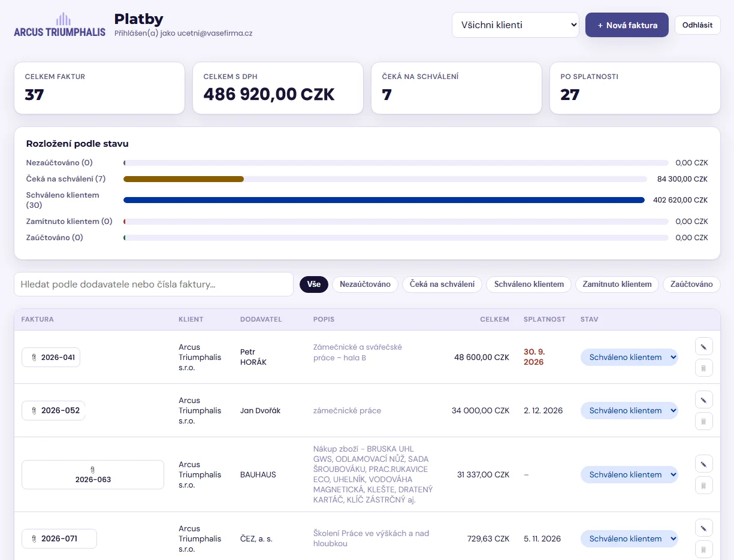Screen dimensions: 734x560
Task: Expand status selector on the BAUHAUS row
Action: click(x=629, y=475)
